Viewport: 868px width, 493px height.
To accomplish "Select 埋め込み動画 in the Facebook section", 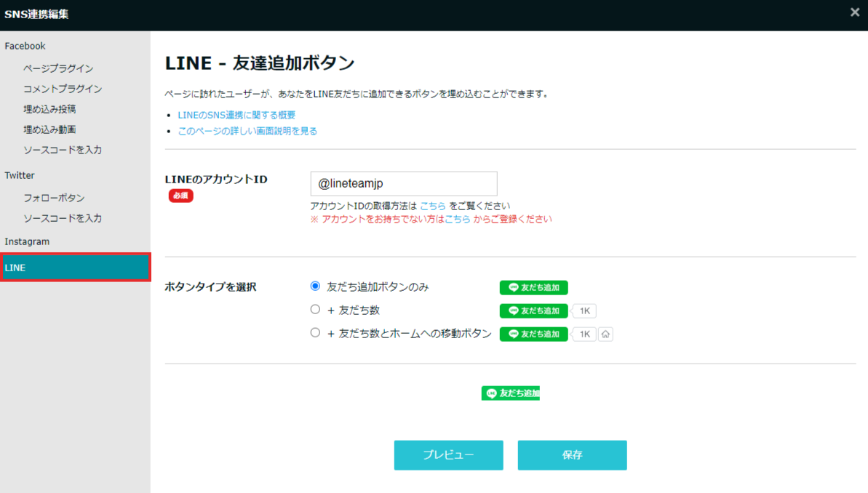I will coord(49,129).
